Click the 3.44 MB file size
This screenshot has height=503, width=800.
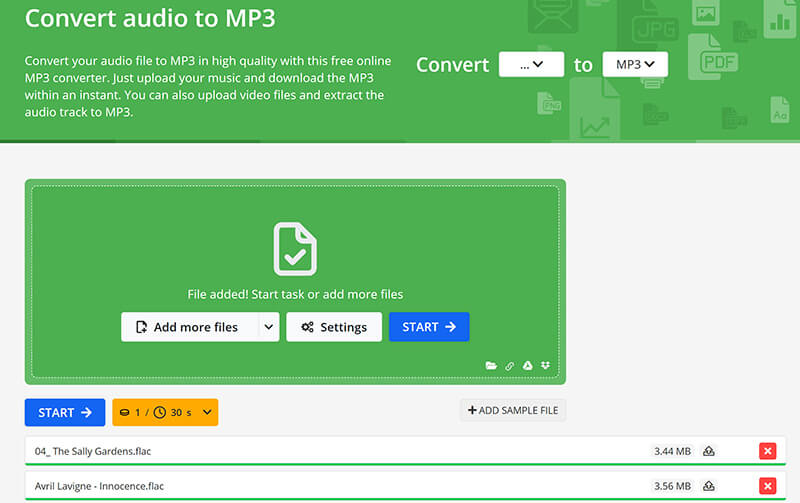672,451
